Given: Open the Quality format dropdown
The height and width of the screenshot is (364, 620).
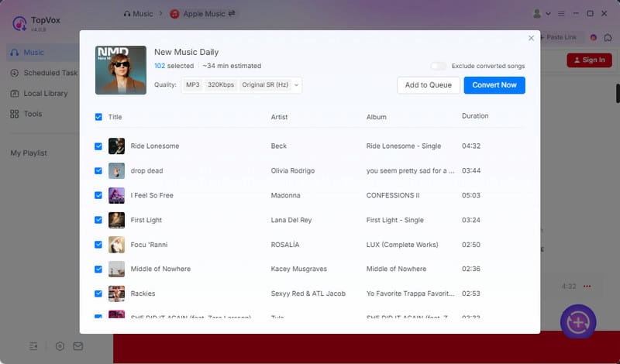Looking at the screenshot, I should click(x=296, y=85).
